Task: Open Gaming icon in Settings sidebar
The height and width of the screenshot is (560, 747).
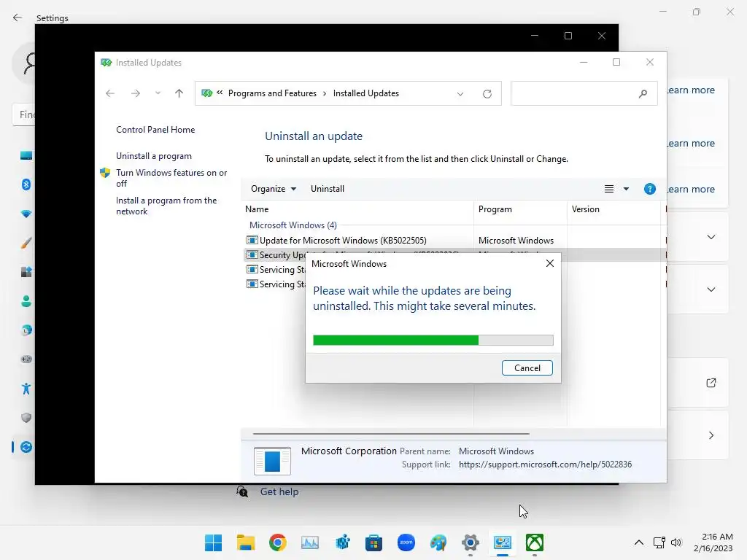Action: tap(26, 359)
